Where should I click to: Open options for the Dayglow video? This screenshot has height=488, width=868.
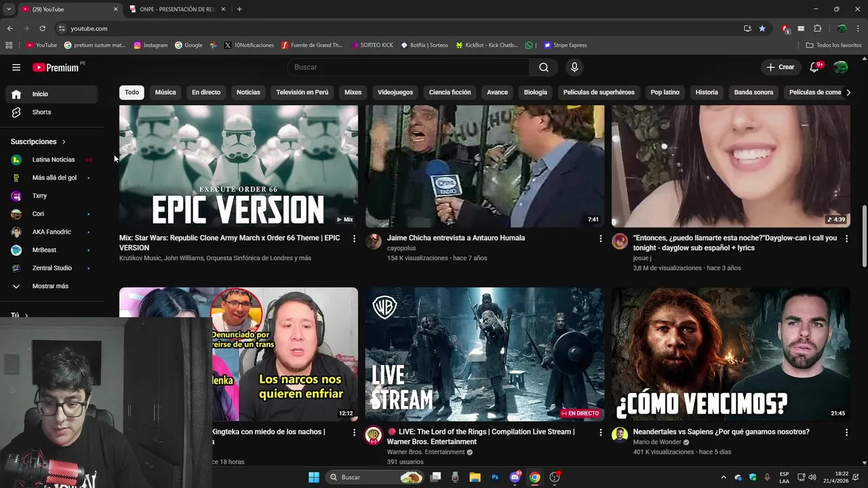[846, 239]
